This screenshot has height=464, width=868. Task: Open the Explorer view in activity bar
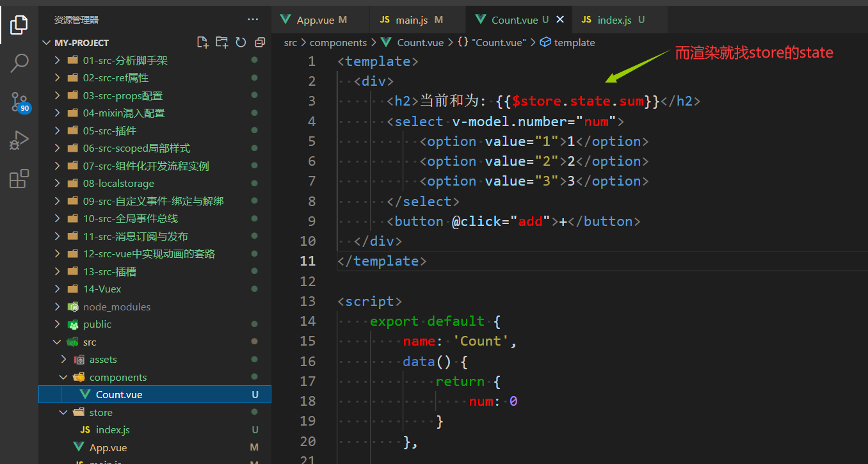(x=19, y=25)
